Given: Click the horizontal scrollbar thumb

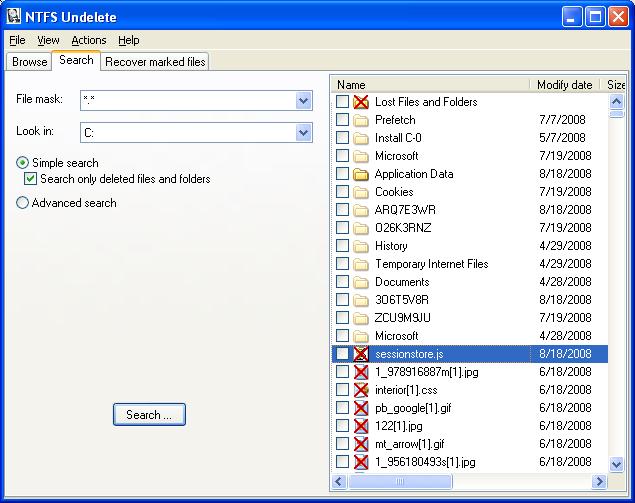Looking at the screenshot, I should [x=400, y=482].
